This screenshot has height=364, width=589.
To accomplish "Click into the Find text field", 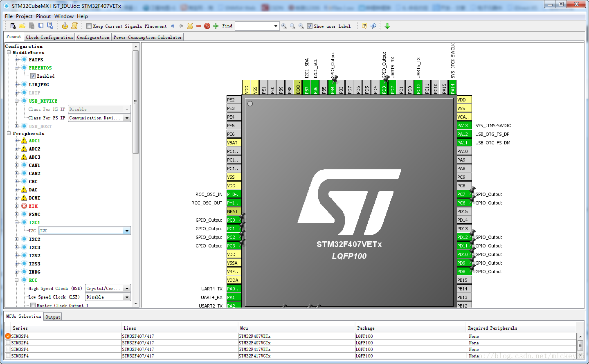I will pyautogui.click(x=254, y=26).
